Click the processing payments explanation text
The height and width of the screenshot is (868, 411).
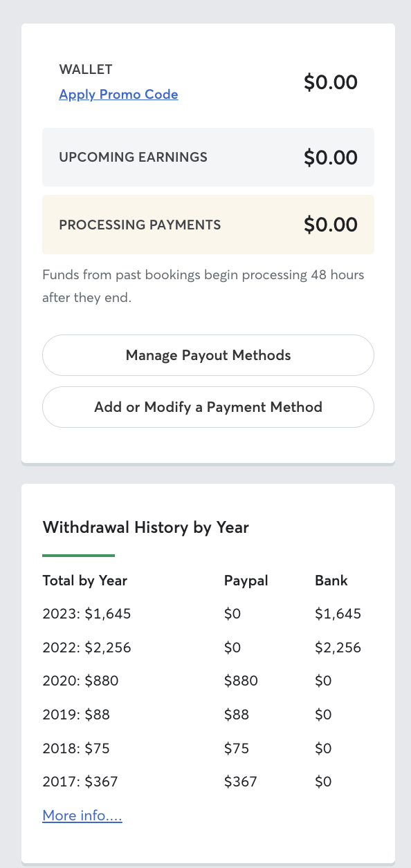tap(203, 285)
